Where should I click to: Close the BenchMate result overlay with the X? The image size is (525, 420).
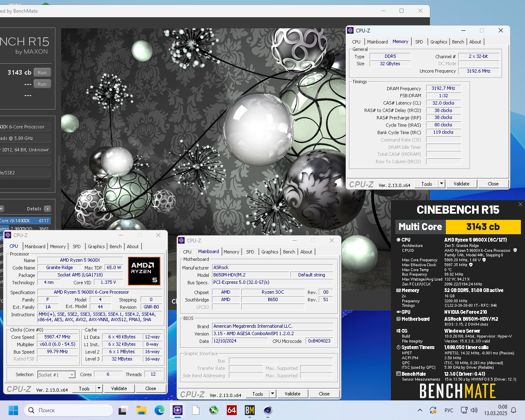(520, 204)
